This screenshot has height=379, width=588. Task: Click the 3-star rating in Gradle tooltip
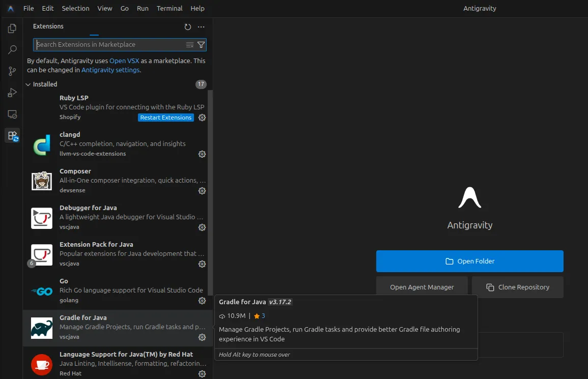pos(260,316)
